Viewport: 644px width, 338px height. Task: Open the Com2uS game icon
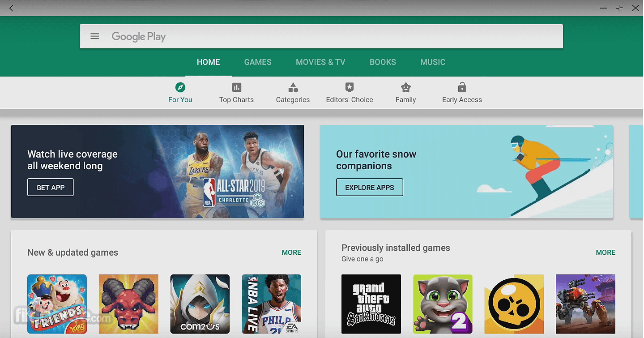[x=200, y=304]
